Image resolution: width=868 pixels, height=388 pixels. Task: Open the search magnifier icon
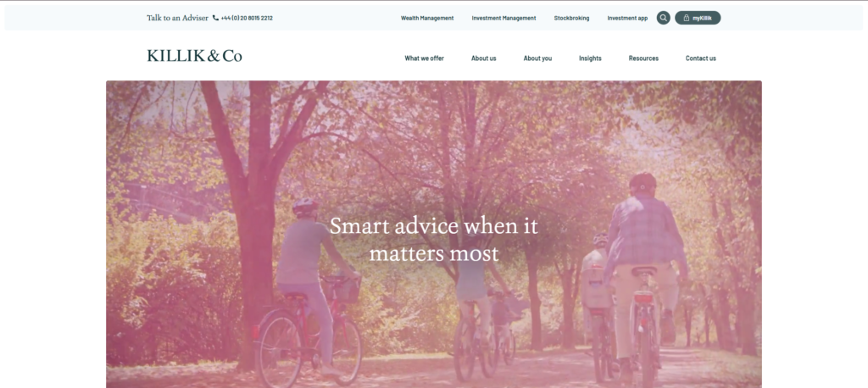pos(663,18)
